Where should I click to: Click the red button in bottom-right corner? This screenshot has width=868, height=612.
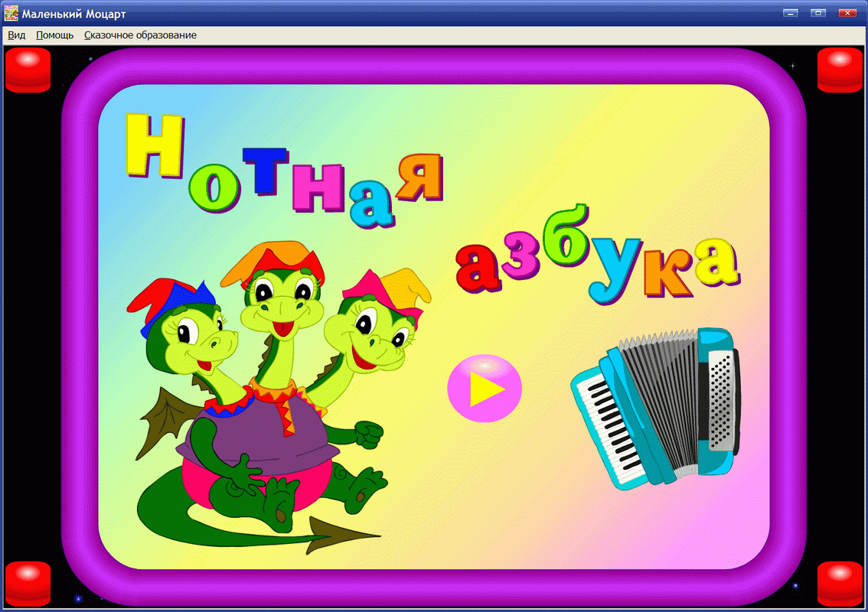pos(840,584)
